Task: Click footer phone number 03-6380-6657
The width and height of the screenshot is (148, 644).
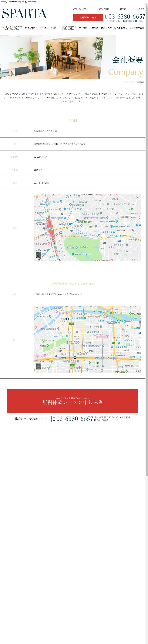Action: tap(75, 419)
